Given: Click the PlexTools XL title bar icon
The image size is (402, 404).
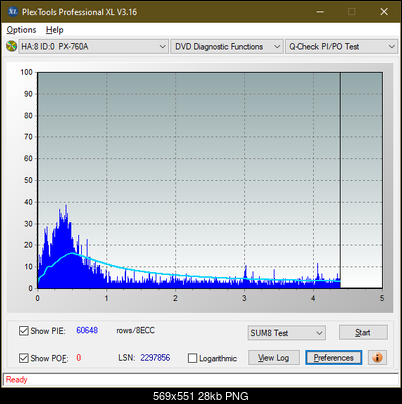Looking at the screenshot, I should [x=12, y=12].
